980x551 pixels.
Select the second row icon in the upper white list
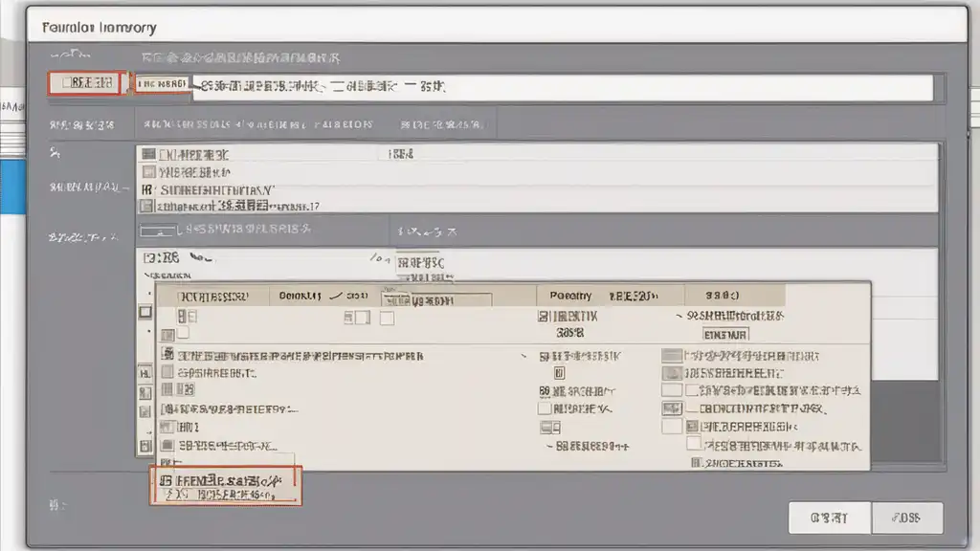click(x=148, y=172)
